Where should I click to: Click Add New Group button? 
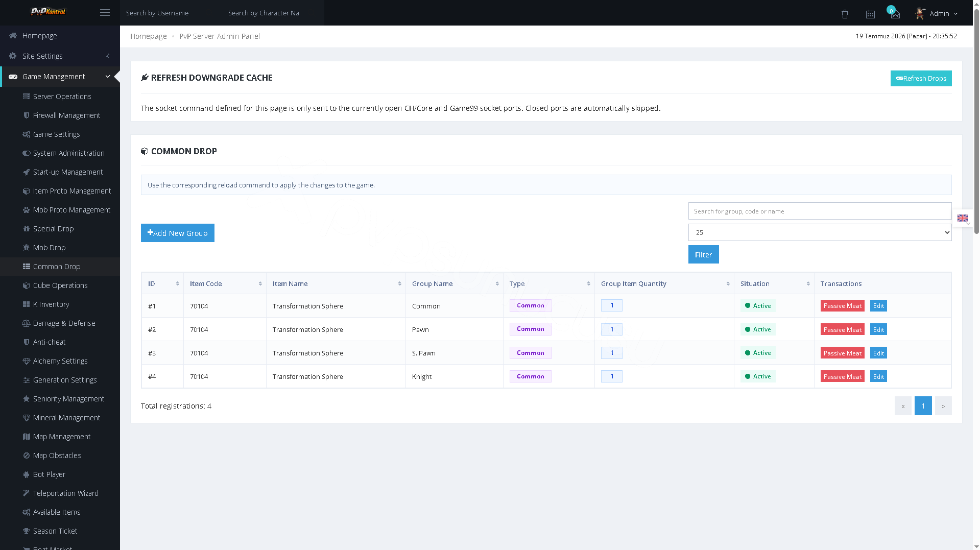(177, 233)
